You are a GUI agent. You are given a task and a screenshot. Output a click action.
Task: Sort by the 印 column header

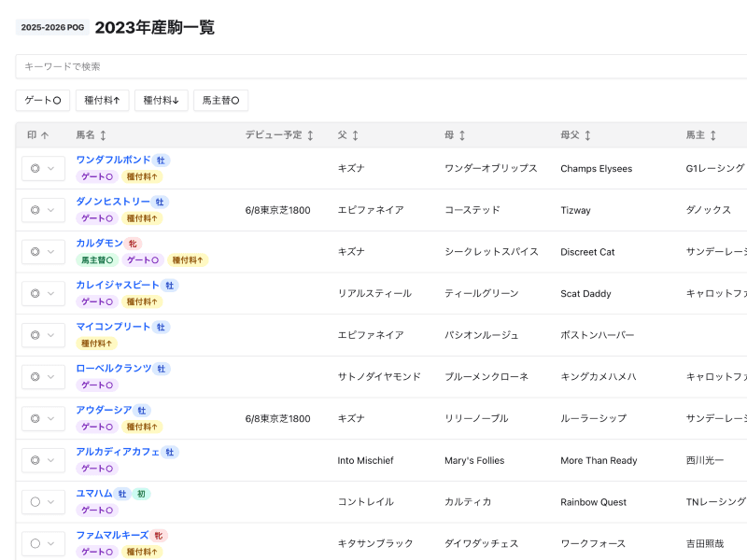click(36, 134)
